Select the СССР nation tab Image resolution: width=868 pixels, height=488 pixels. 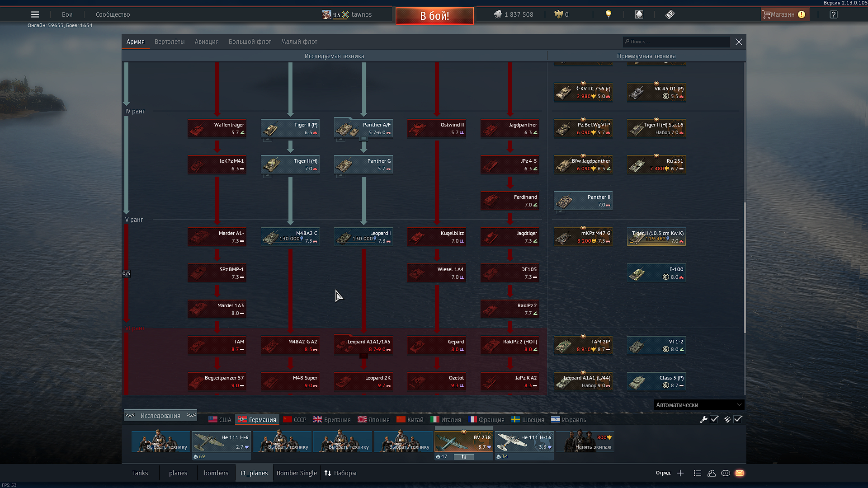[x=295, y=420]
